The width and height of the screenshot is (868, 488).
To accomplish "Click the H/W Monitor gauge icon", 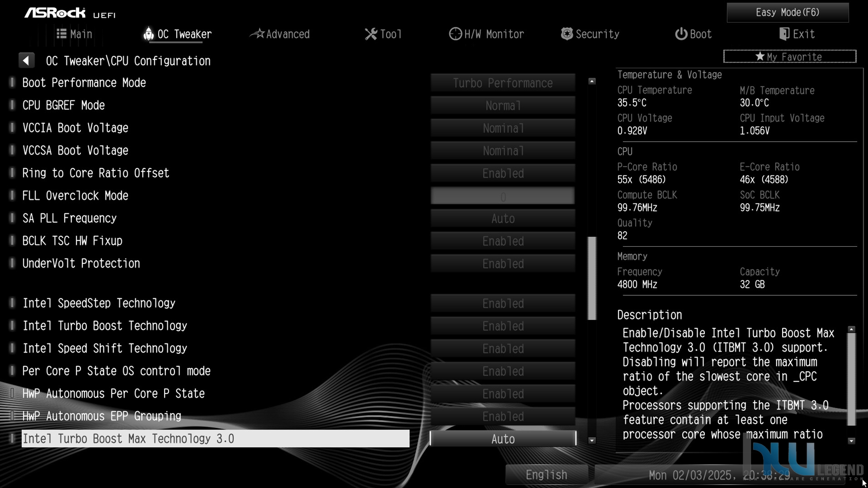I will [455, 34].
